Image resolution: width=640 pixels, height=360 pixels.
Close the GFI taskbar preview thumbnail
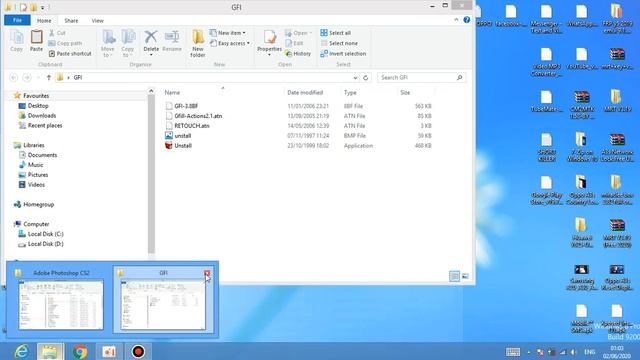pyautogui.click(x=207, y=273)
